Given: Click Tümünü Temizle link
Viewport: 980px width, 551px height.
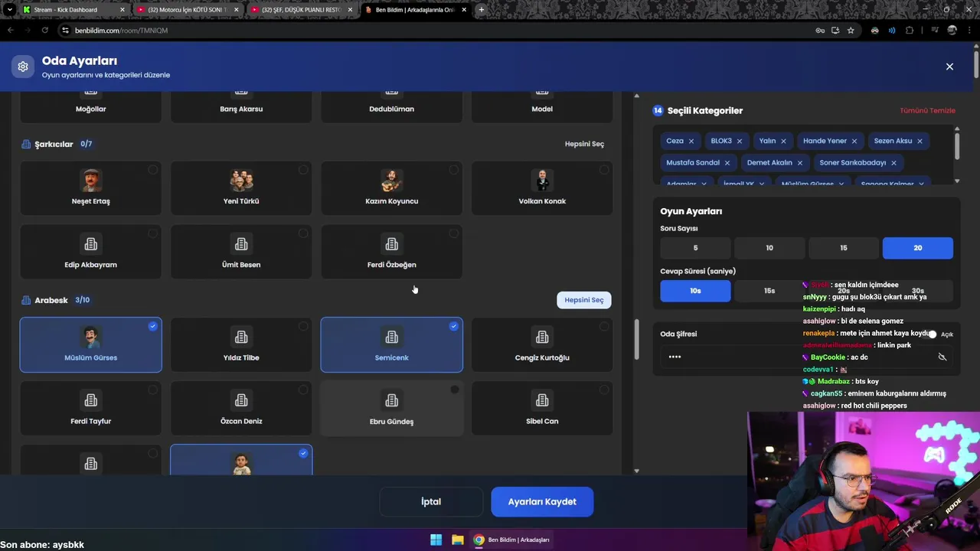Looking at the screenshot, I should [927, 110].
